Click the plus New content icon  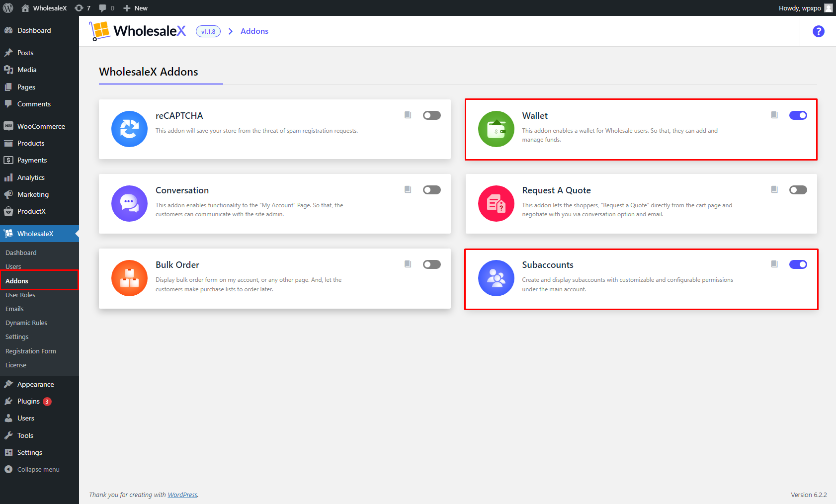(127, 8)
